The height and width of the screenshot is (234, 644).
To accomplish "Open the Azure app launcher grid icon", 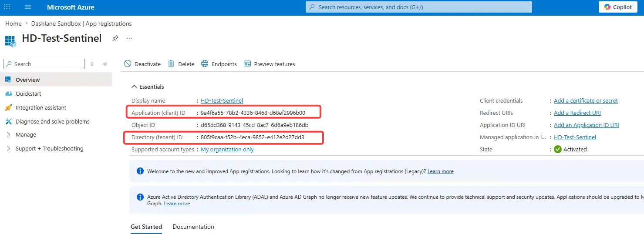I will tap(7, 7).
